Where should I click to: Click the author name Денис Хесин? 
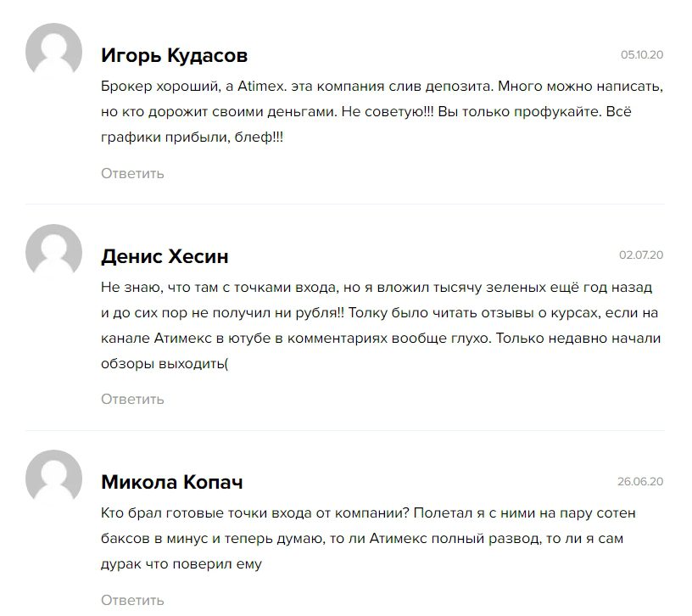pos(165,256)
